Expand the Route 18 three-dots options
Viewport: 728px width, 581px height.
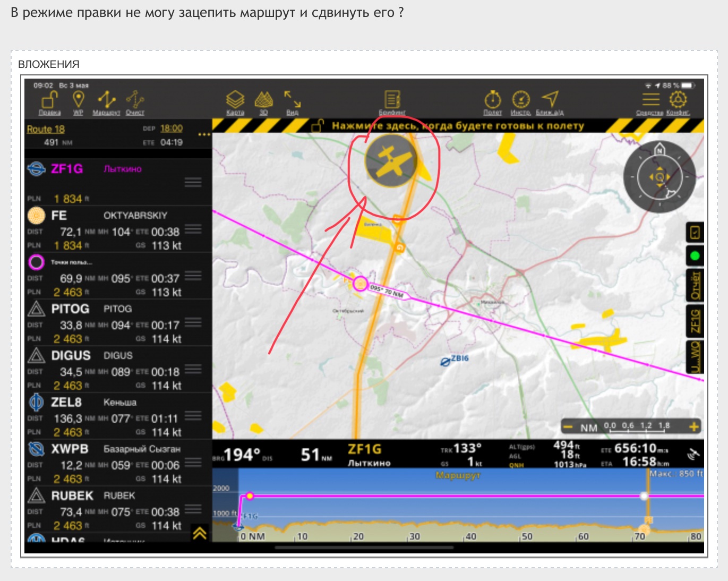(x=204, y=135)
